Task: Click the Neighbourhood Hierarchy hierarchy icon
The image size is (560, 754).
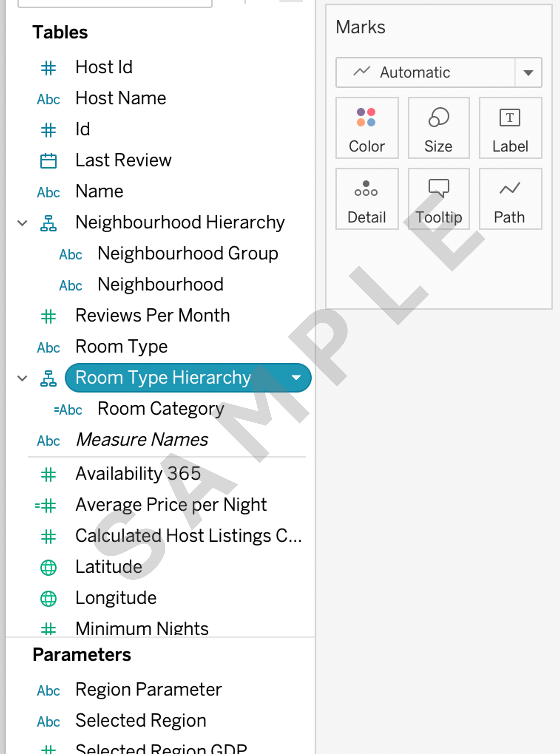Action: (x=48, y=223)
